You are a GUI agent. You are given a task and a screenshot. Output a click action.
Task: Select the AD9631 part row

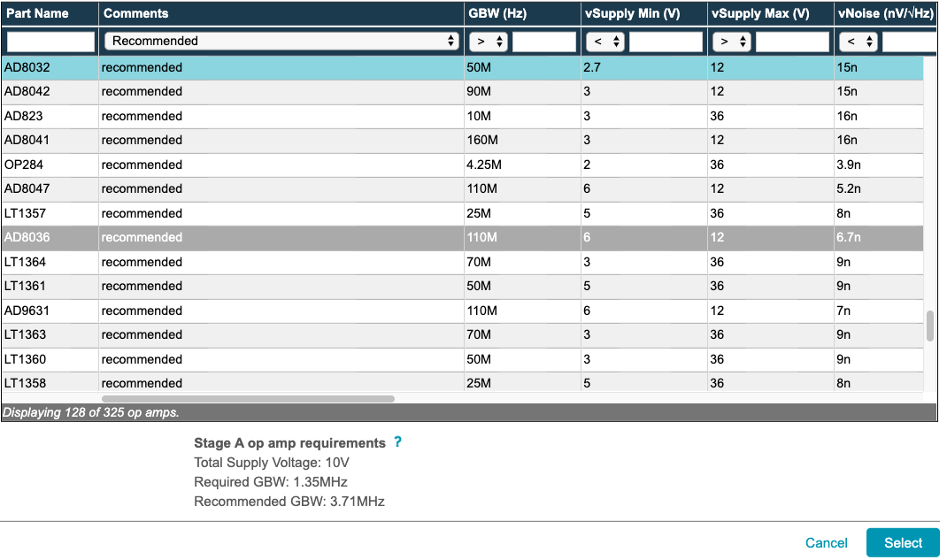coord(462,311)
